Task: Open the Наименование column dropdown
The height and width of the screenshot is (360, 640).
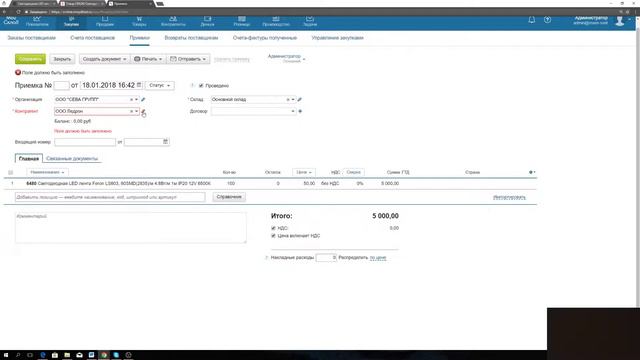Action: coord(47,172)
